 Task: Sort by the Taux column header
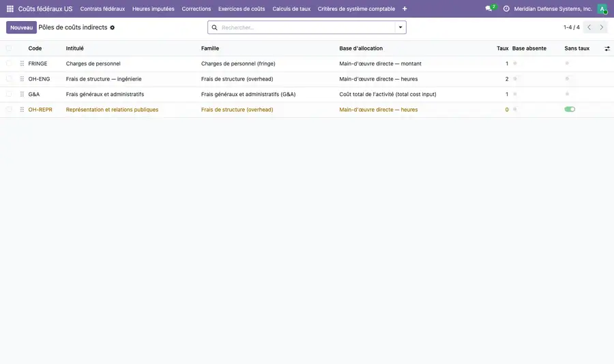(502, 48)
